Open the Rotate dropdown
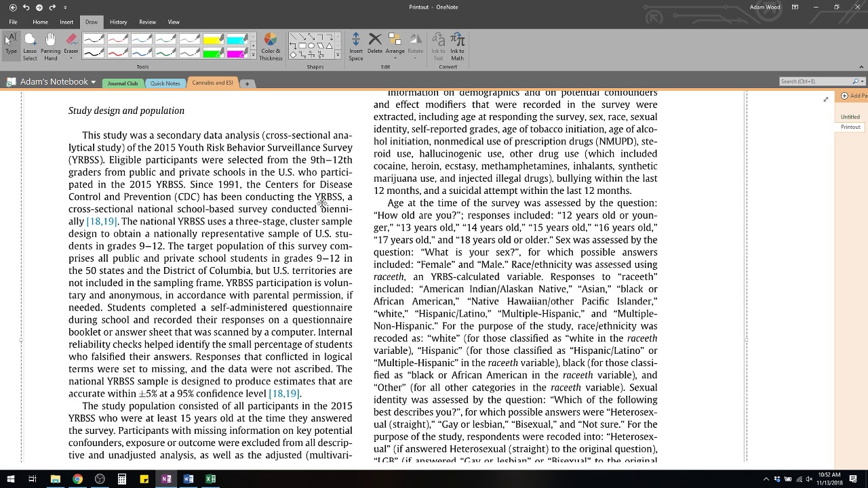The image size is (868, 488). tap(415, 45)
